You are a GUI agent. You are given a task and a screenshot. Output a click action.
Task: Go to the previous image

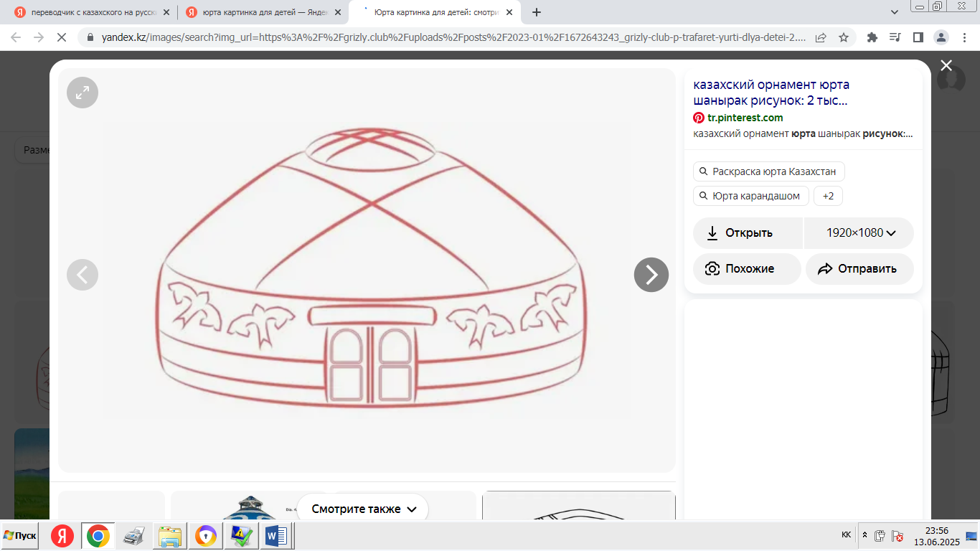point(83,275)
